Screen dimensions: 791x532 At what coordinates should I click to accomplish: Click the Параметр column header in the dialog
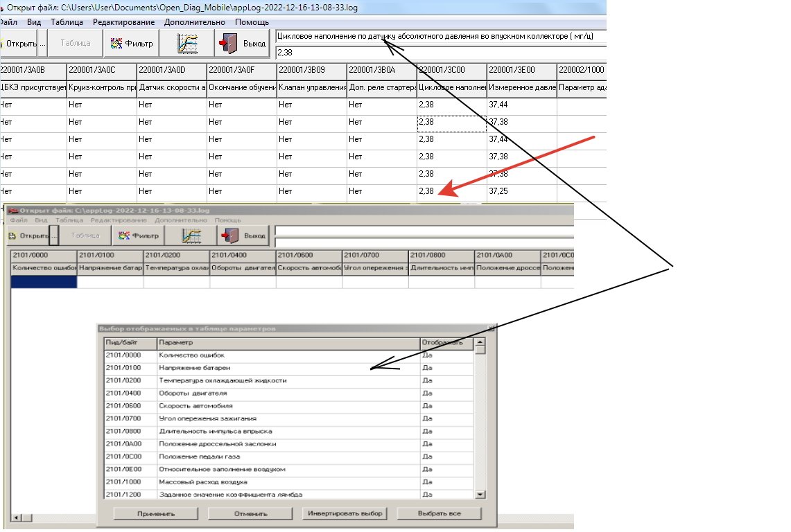point(288,343)
